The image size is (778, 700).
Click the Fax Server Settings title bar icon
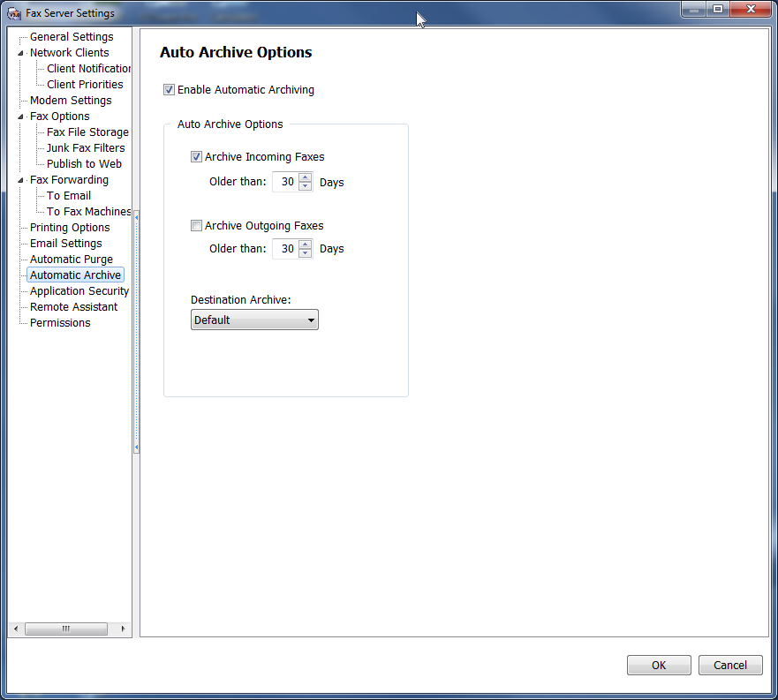(14, 13)
